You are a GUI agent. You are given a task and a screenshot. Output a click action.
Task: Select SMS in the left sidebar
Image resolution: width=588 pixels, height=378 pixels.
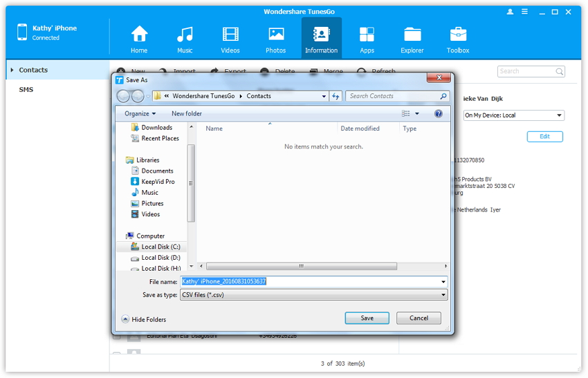click(26, 90)
